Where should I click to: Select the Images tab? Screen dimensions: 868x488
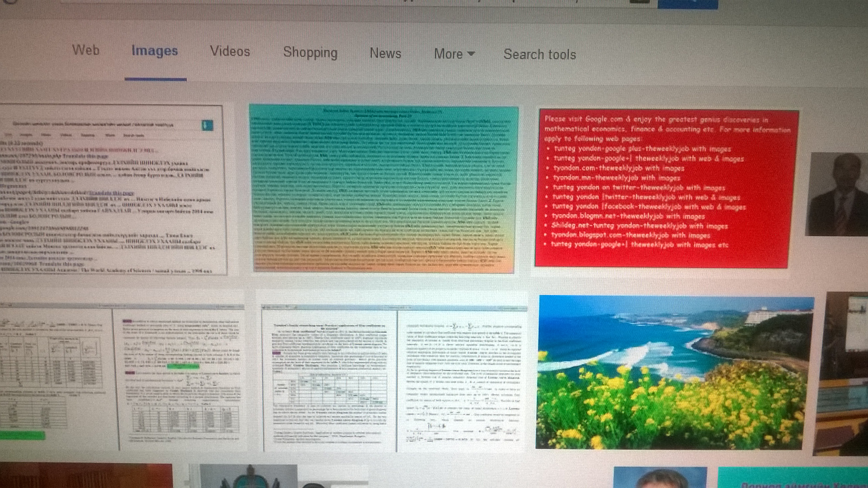click(155, 51)
